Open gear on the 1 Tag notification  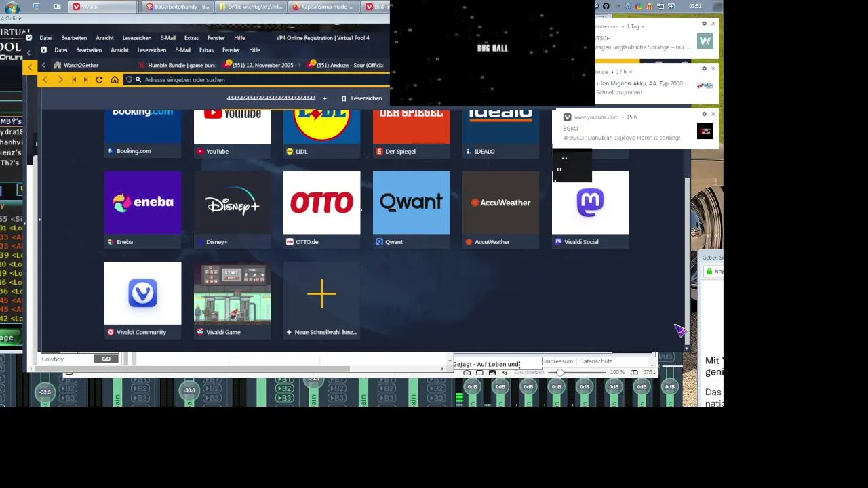[704, 24]
